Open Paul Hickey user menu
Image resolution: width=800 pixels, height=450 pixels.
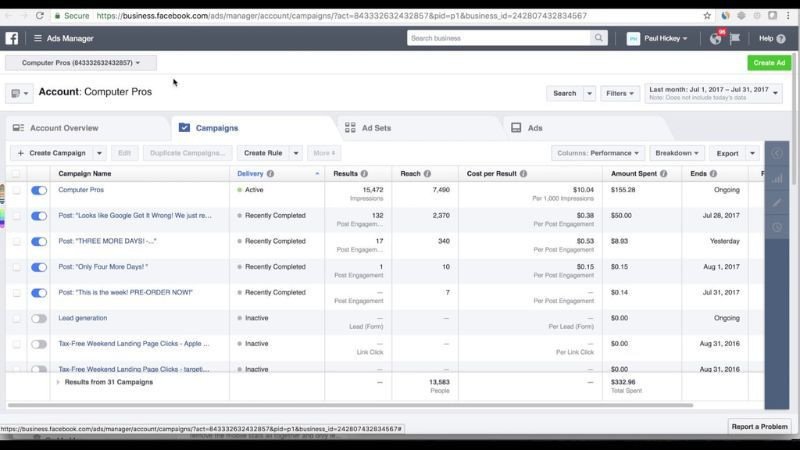tap(665, 38)
